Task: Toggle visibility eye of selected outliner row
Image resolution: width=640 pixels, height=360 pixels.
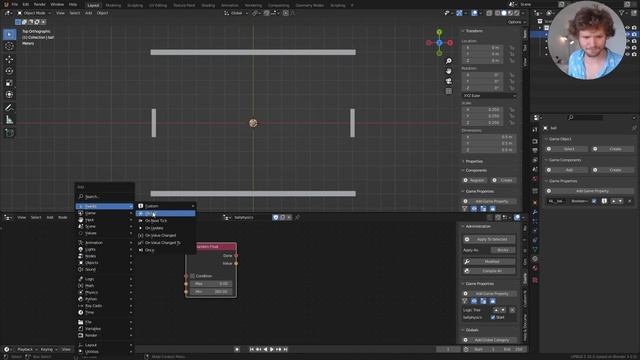Action: point(627,35)
